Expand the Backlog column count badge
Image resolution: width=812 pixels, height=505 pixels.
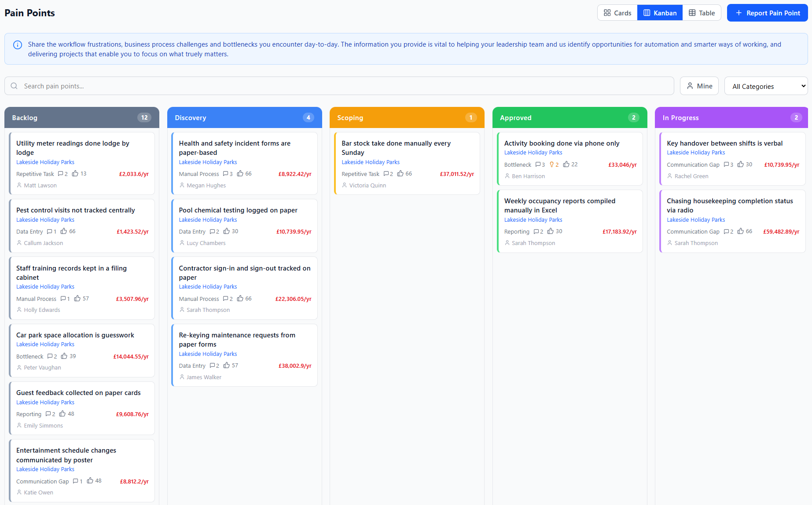(144, 117)
